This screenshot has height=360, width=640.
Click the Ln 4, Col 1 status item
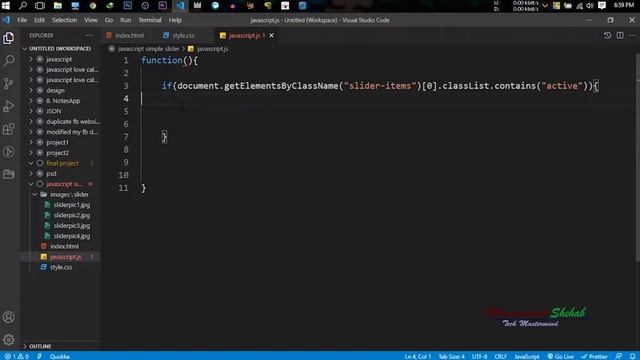418,356
